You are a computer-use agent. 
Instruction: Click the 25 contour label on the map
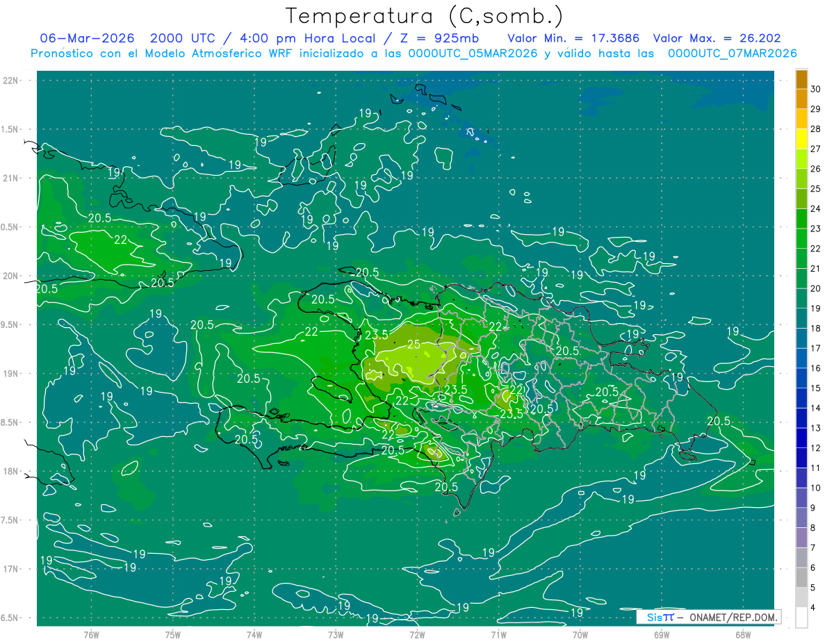[x=414, y=344]
